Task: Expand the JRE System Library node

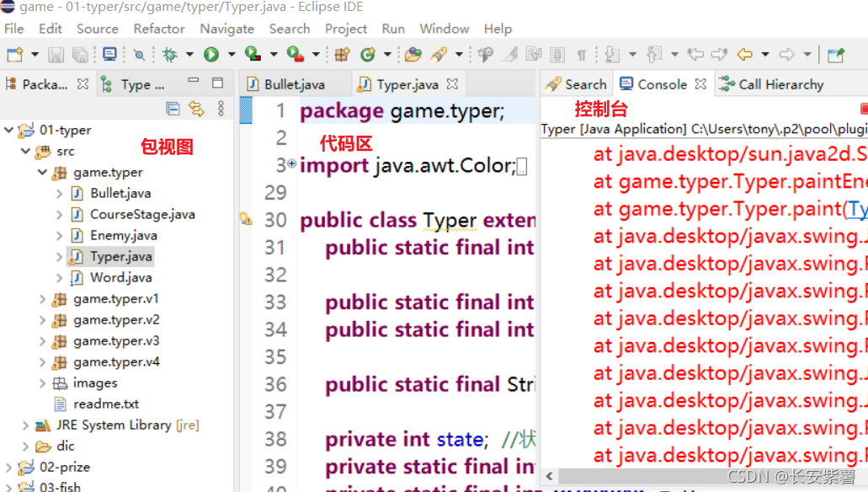Action: pos(25,425)
